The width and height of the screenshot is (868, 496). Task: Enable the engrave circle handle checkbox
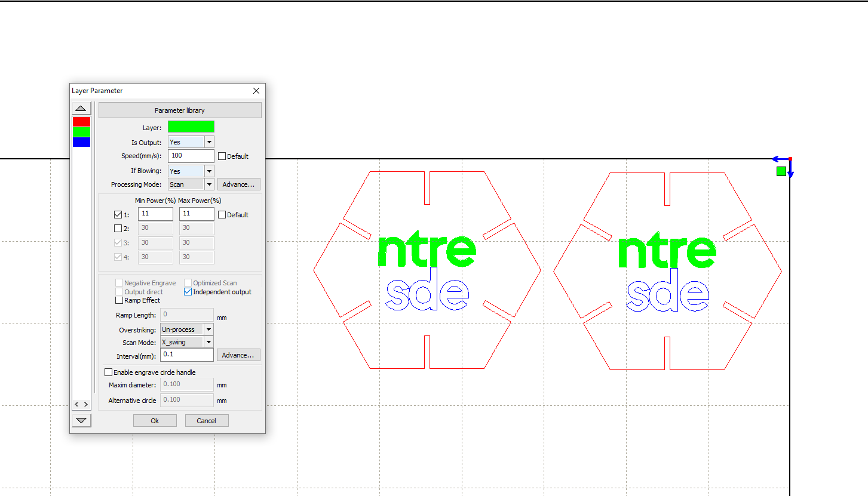[108, 372]
